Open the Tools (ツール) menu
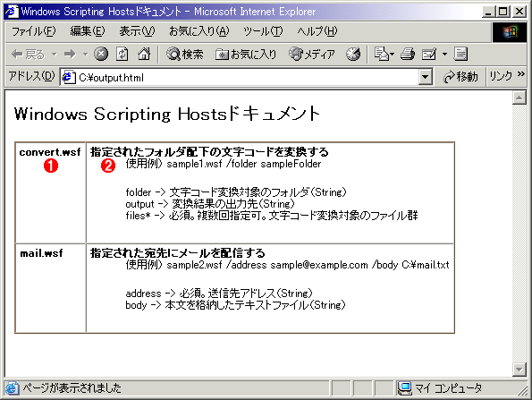Screen dimensions: 532x400 tap(263, 31)
